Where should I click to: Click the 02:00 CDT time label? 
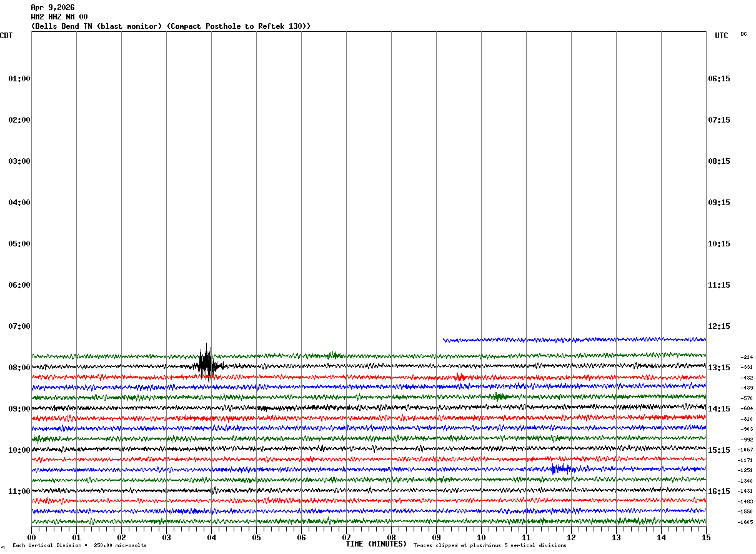(x=19, y=120)
